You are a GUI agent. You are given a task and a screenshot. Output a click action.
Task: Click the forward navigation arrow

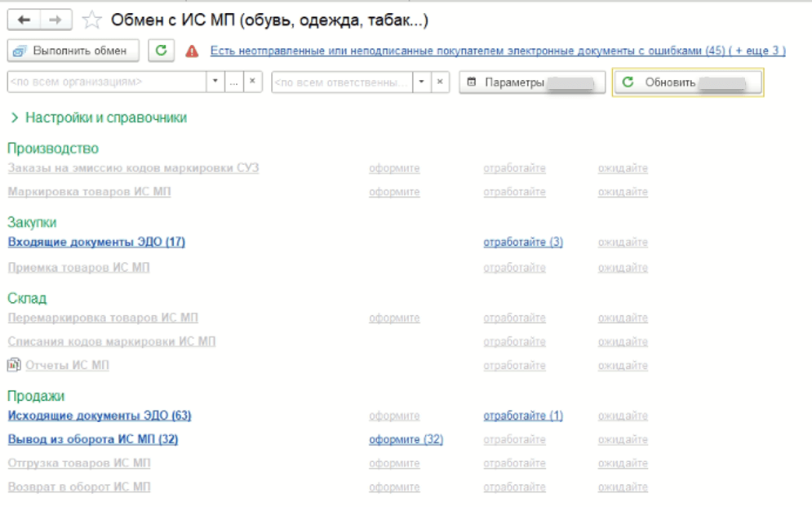coord(55,20)
